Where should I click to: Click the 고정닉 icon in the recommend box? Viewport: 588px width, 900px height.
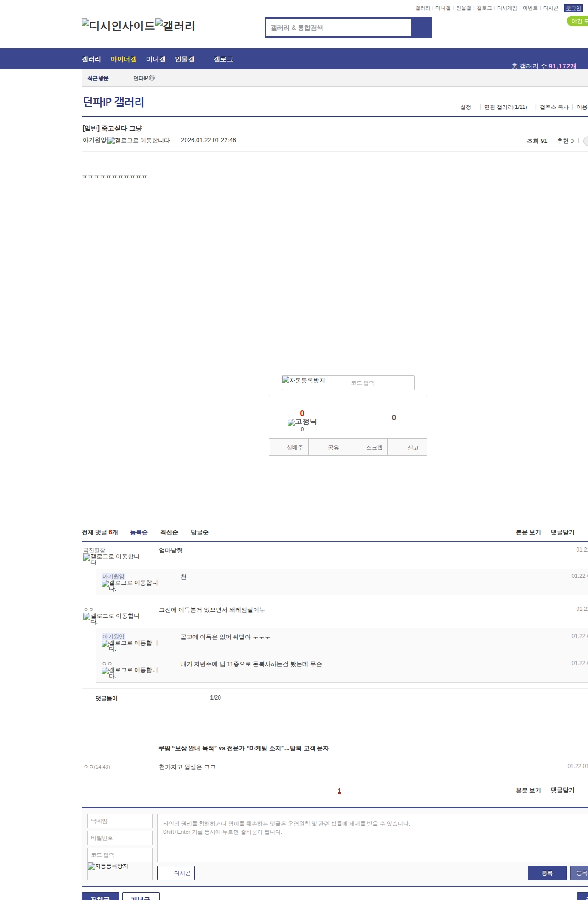point(302,422)
